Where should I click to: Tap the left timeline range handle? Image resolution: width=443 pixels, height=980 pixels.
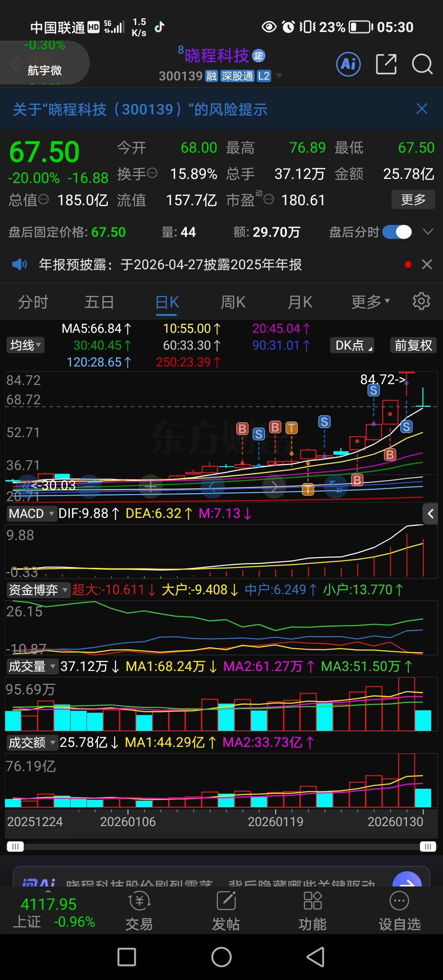(15, 847)
